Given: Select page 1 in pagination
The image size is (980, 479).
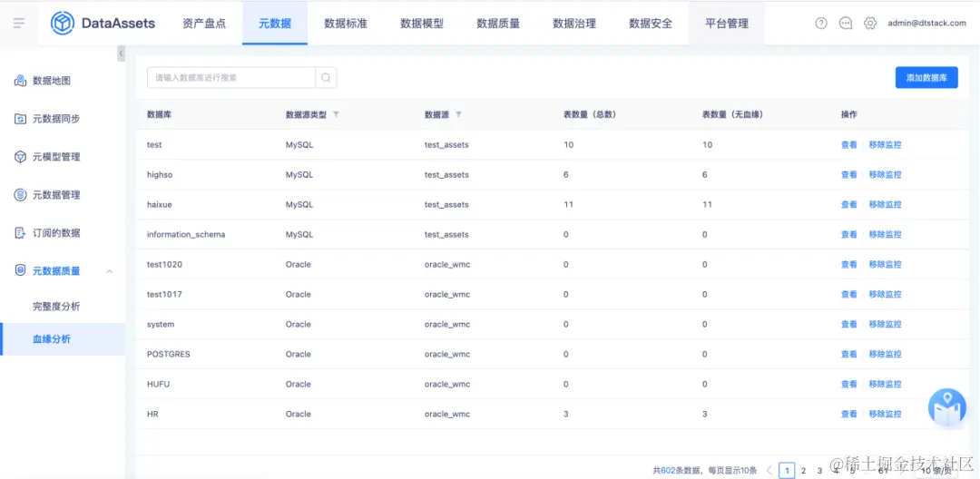Looking at the screenshot, I should click(x=787, y=471).
